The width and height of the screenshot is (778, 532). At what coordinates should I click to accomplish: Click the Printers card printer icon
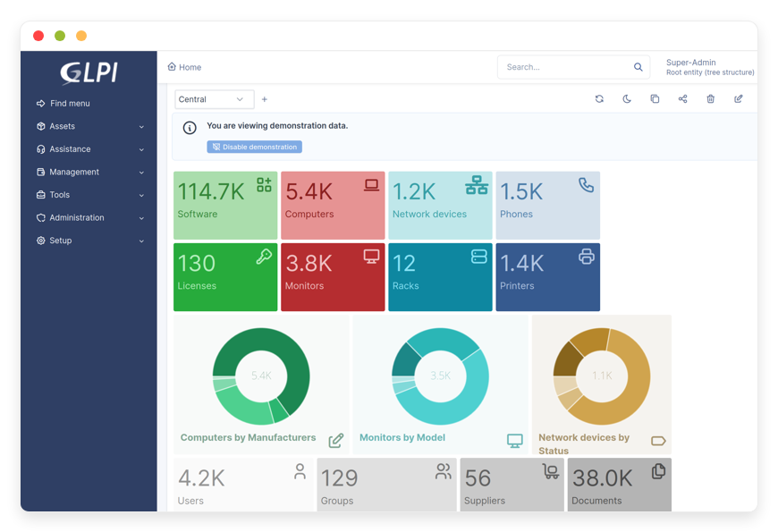click(x=586, y=257)
